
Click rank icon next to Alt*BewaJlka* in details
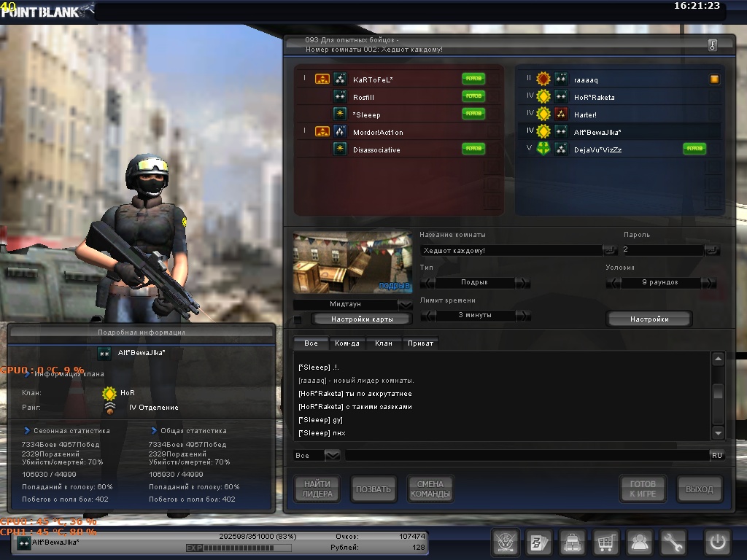pyautogui.click(x=104, y=354)
